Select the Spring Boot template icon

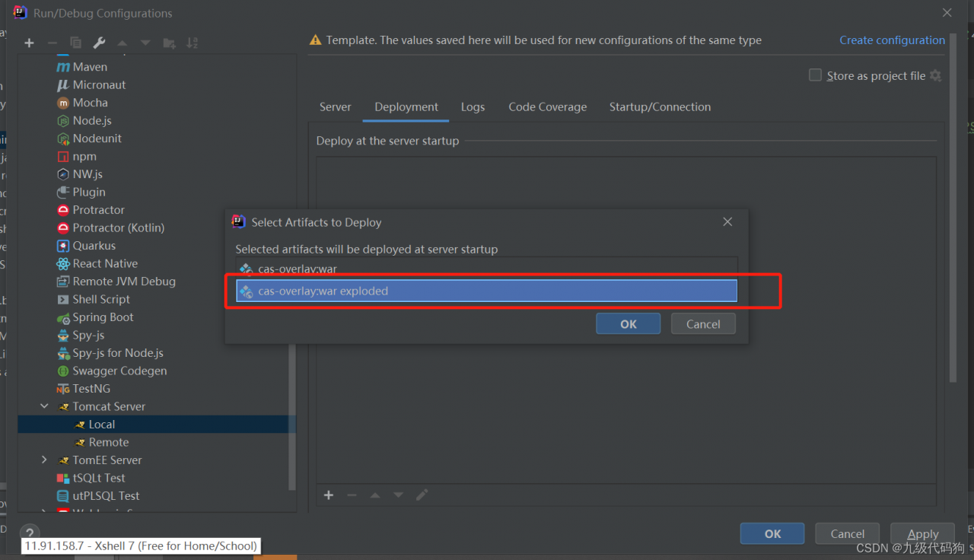coord(63,317)
